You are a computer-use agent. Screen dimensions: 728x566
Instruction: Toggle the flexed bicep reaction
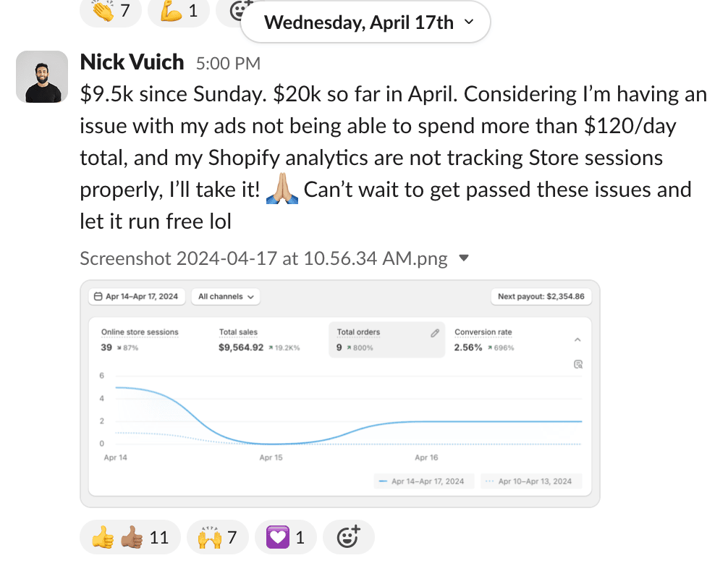click(x=179, y=11)
